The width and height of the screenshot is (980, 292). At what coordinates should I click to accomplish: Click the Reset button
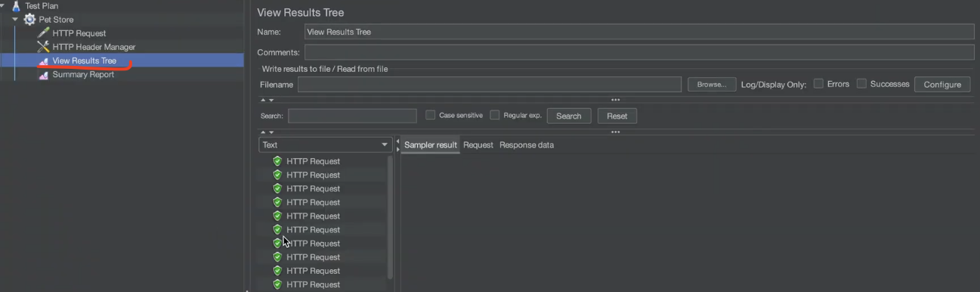click(617, 116)
